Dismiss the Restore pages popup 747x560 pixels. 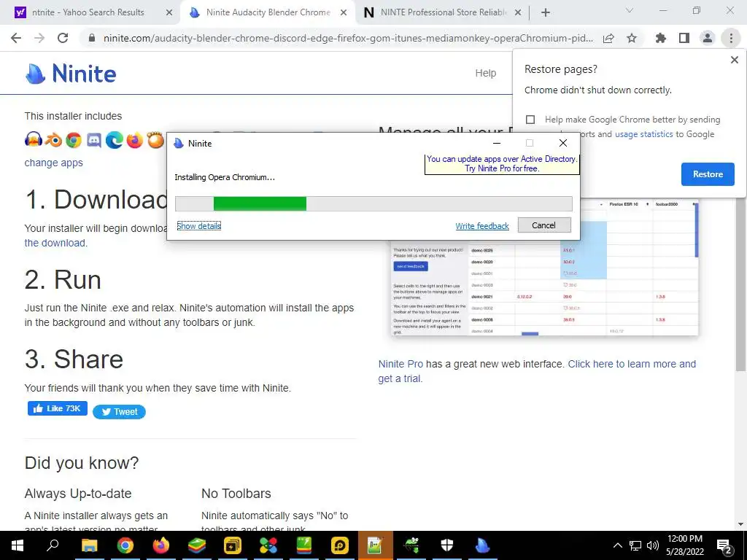(734, 60)
